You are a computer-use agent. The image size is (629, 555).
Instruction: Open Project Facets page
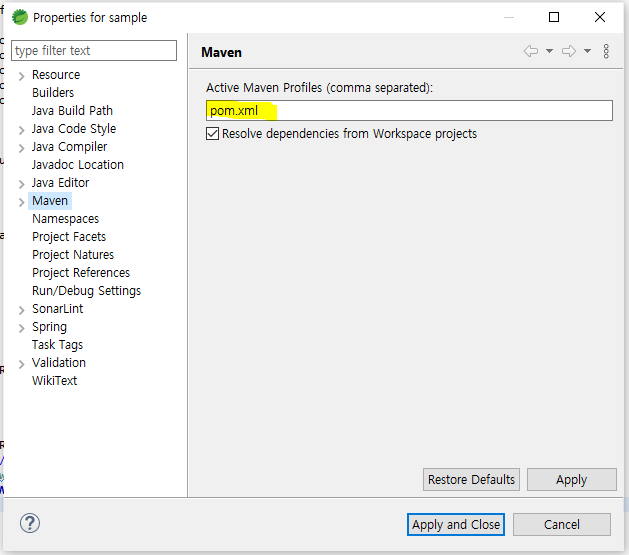pos(69,237)
